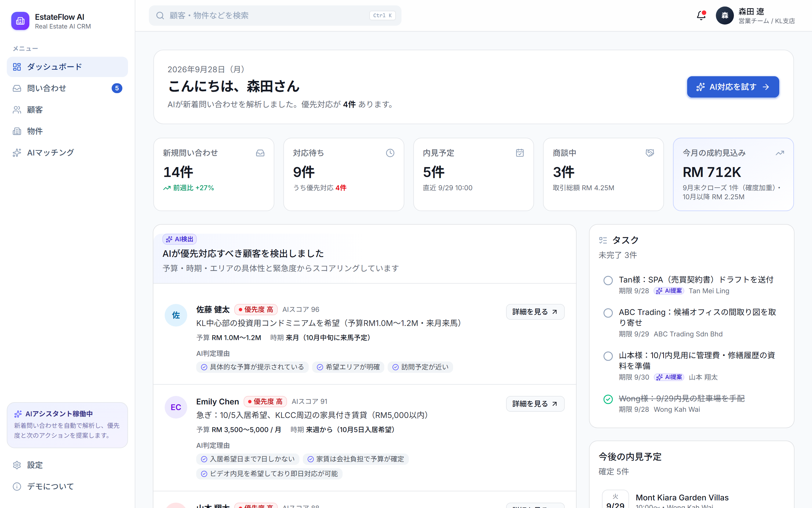Click the EstateFlow AI logo icon

point(20,21)
